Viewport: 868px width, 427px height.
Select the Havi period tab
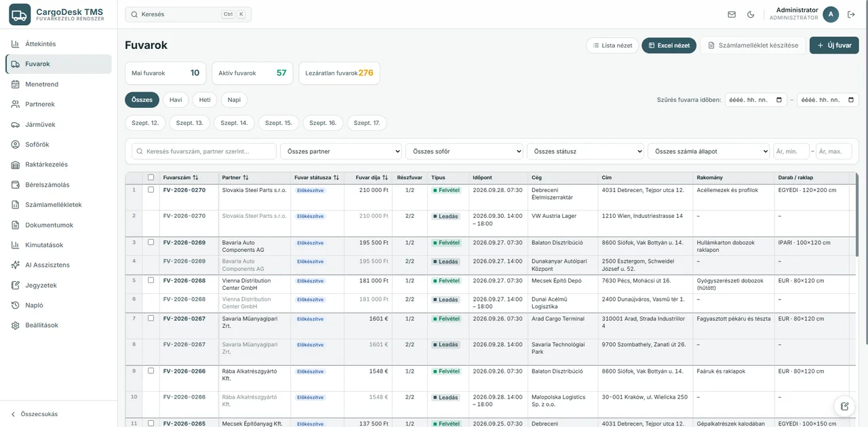tap(176, 100)
